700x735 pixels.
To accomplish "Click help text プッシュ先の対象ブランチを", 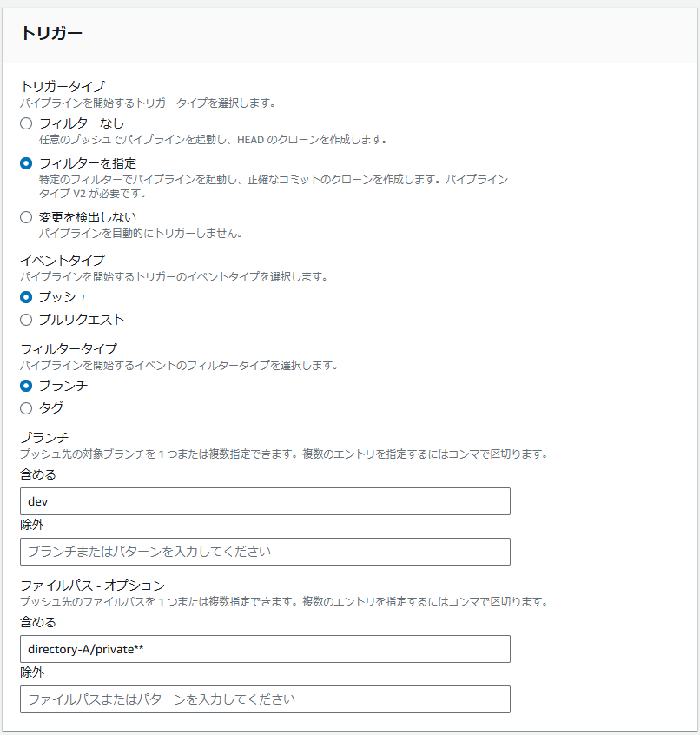I will [x=284, y=454].
